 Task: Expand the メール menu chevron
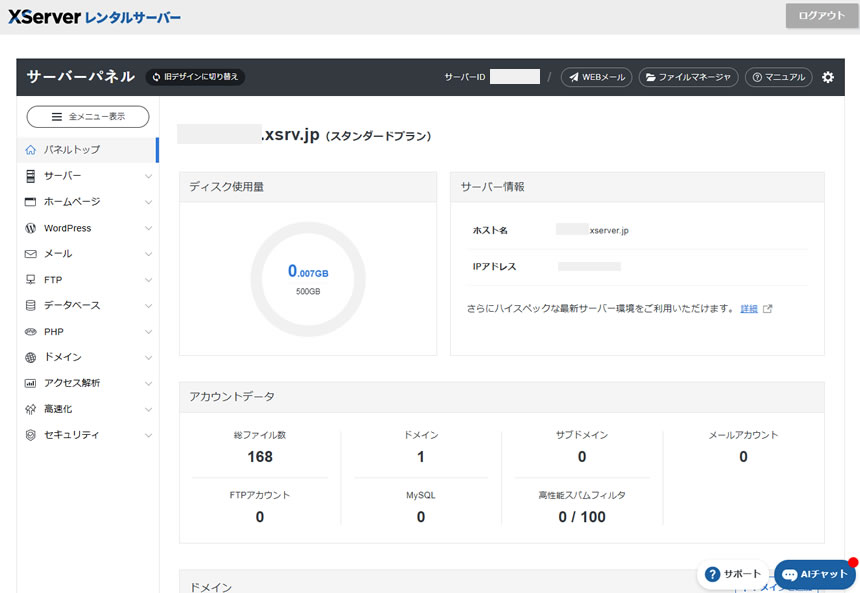point(147,253)
